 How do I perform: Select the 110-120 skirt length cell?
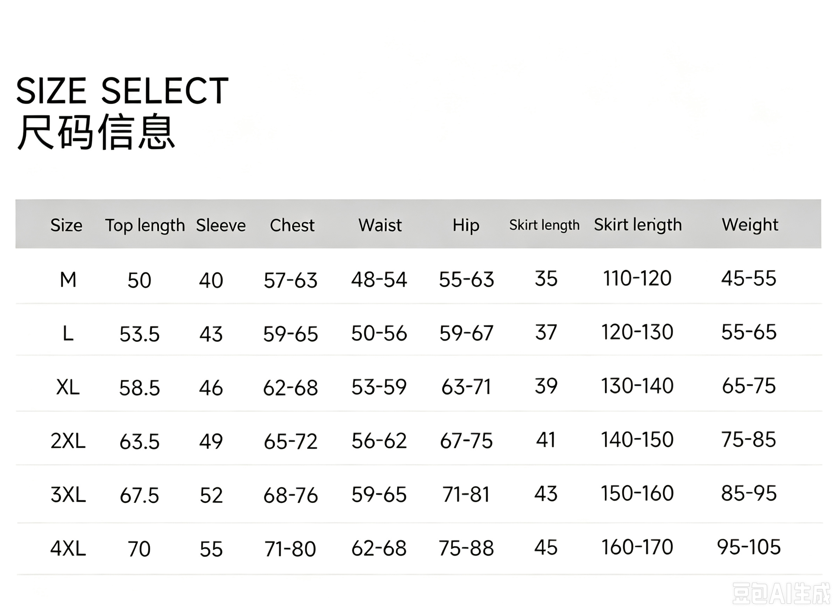[x=637, y=278]
